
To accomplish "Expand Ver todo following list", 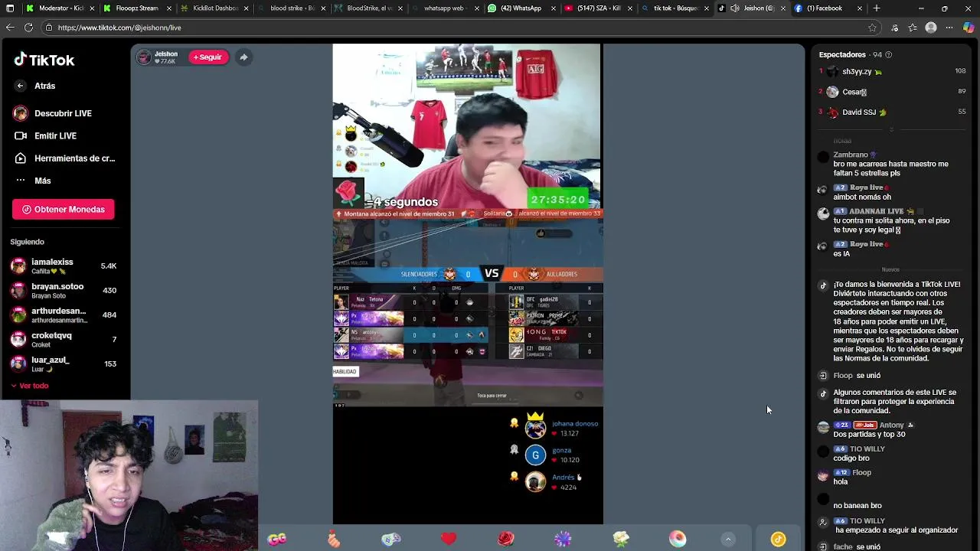I will click(x=30, y=386).
